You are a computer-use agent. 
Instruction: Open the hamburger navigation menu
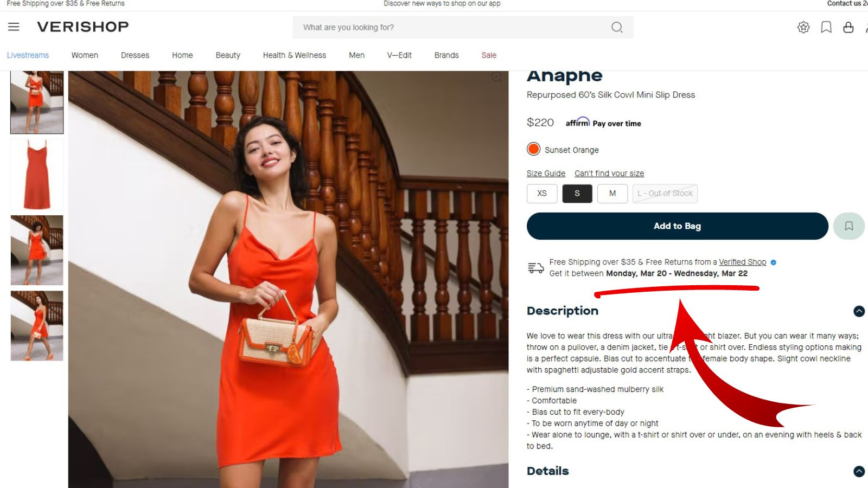(x=14, y=27)
